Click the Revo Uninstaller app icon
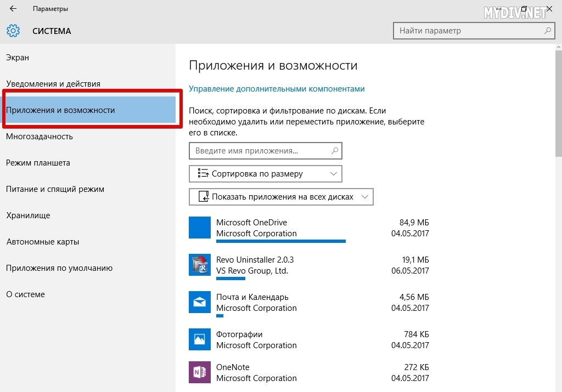 [200, 265]
